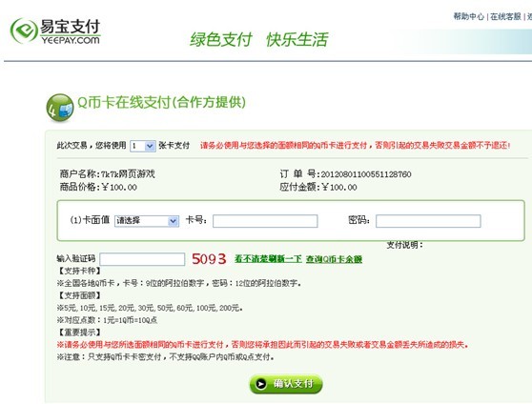Click the 绿色支付 快乐生活 slogan banner
Viewport: 532px width, 404px height.
tap(259, 39)
